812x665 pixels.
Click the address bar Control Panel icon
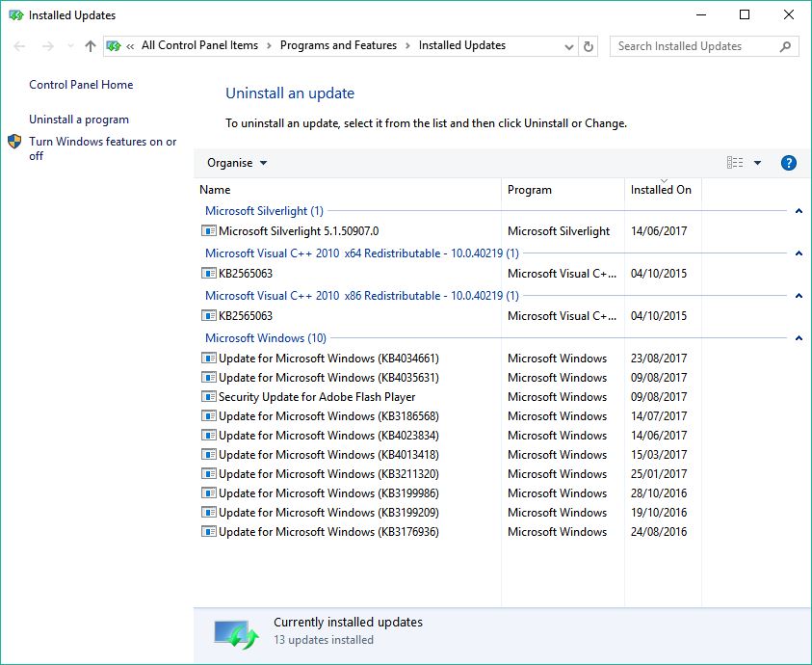[114, 46]
